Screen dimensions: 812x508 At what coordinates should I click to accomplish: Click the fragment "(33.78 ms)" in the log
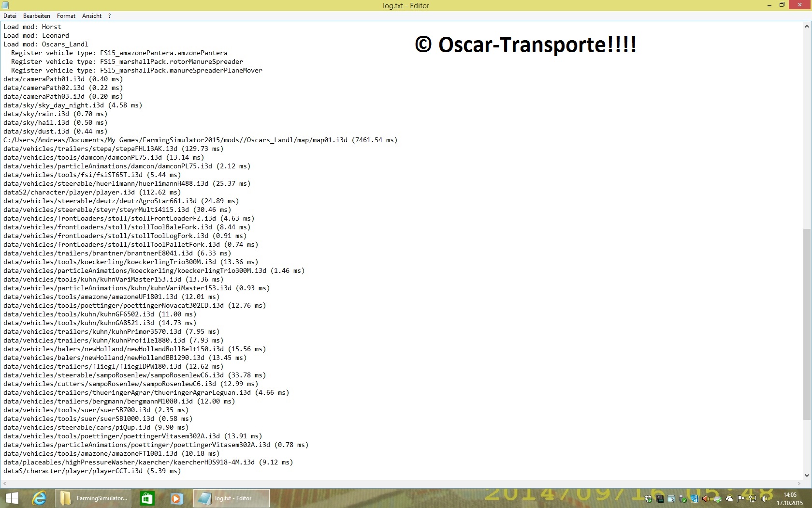point(247,375)
